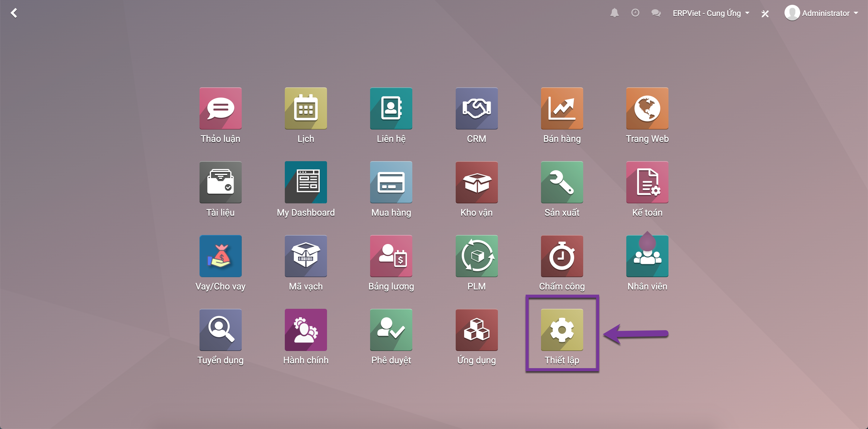Open the Thiết lập settings app
Image resolution: width=868 pixels, height=429 pixels.
562,330
